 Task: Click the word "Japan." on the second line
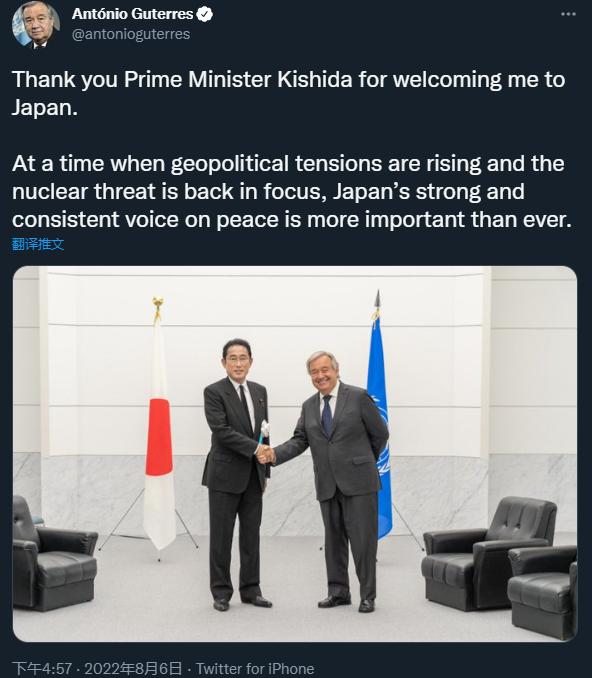coord(45,107)
